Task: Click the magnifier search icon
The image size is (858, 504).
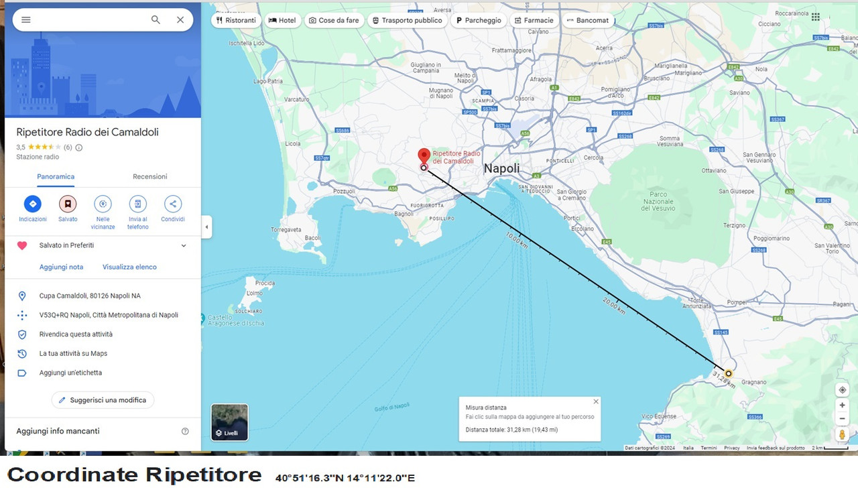Action: pyautogui.click(x=156, y=19)
